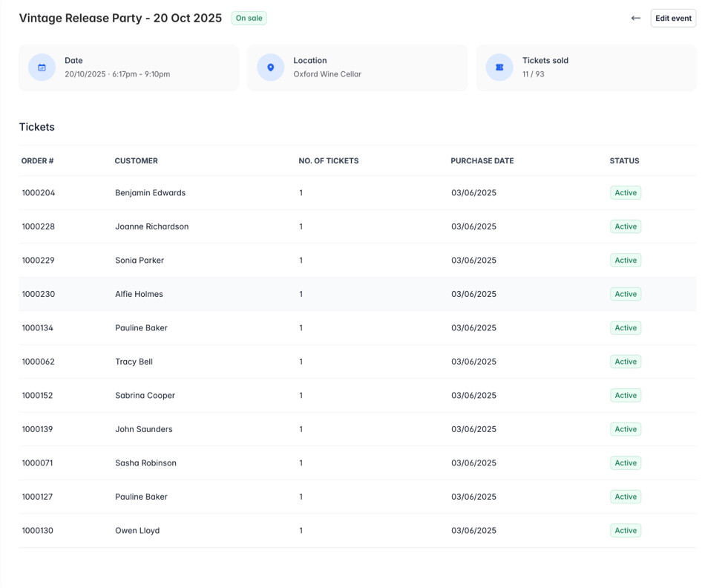Click the STATUS column header
705x588 pixels.
625,160
